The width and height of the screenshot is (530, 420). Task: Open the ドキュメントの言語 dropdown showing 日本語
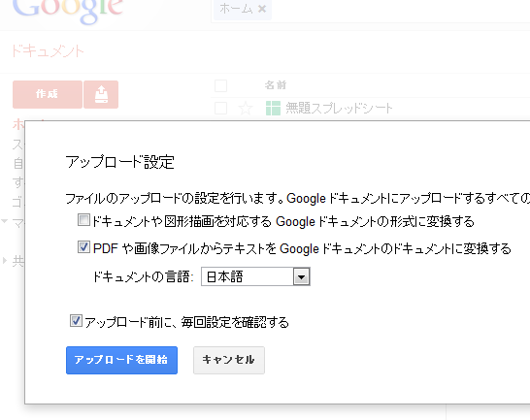point(255,276)
